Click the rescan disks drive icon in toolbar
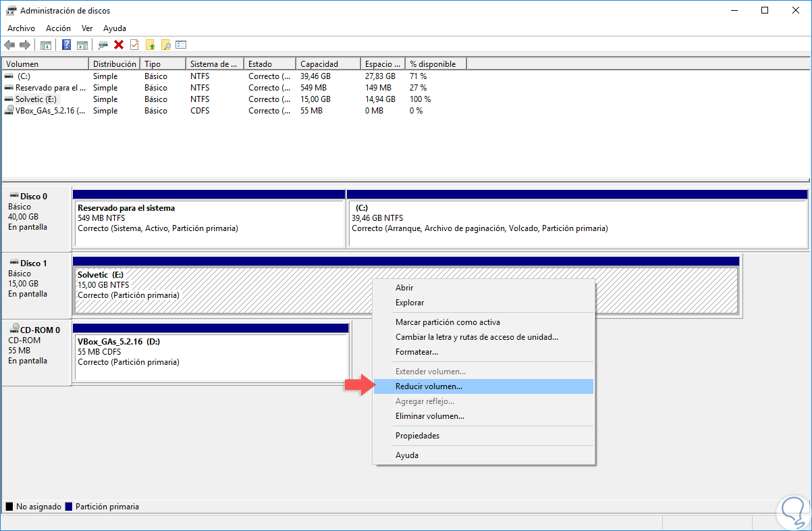This screenshot has height=531, width=812. [x=103, y=45]
